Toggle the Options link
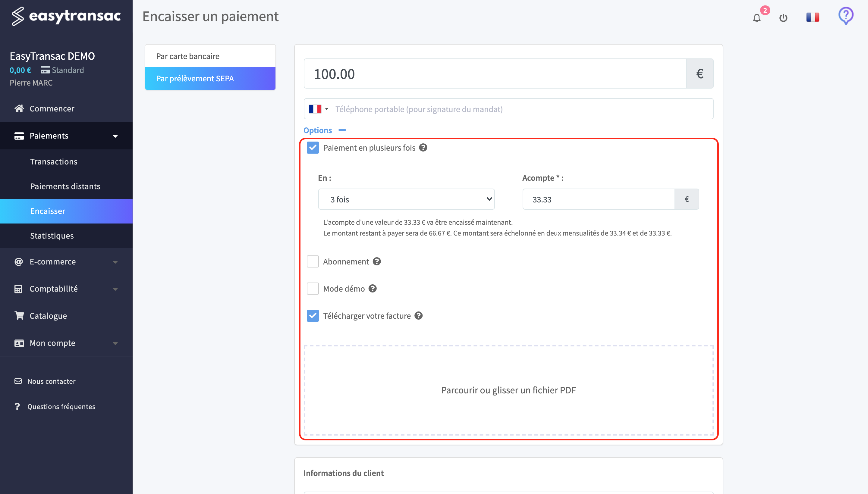Image resolution: width=868 pixels, height=494 pixels. (x=317, y=130)
